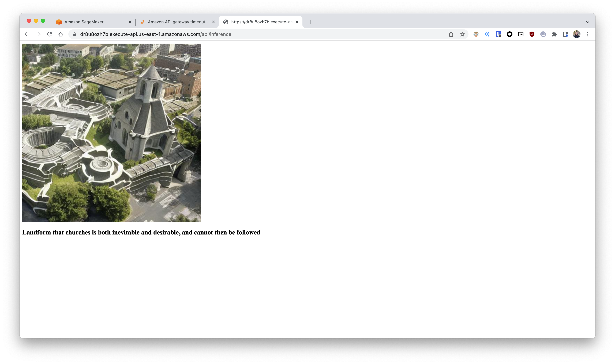Bookmark this page with the star icon
Viewport: 615px width, 364px height.
click(462, 34)
